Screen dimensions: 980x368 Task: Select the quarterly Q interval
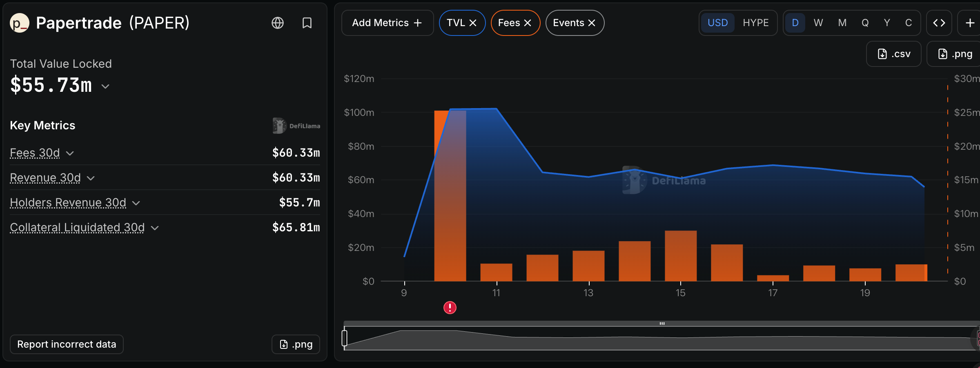click(x=865, y=23)
